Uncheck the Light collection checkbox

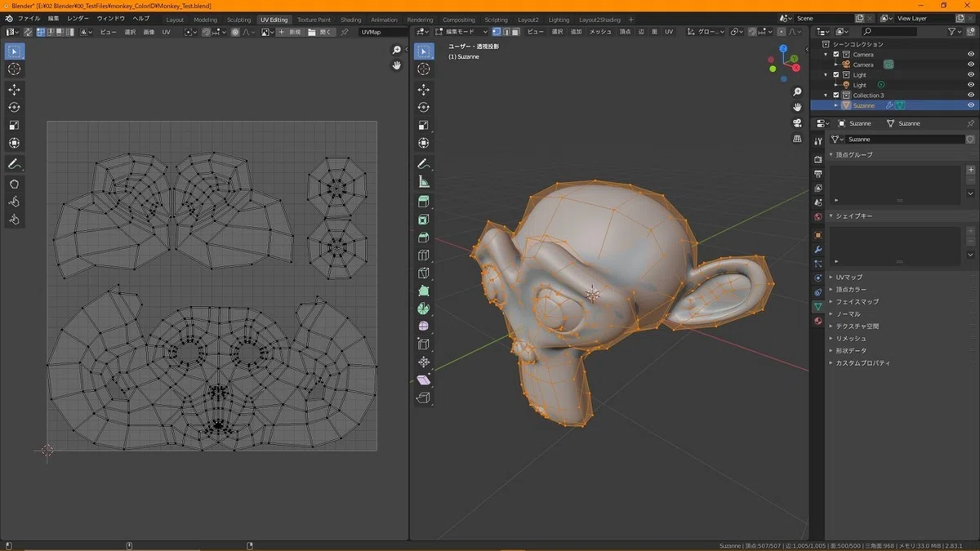[x=835, y=75]
